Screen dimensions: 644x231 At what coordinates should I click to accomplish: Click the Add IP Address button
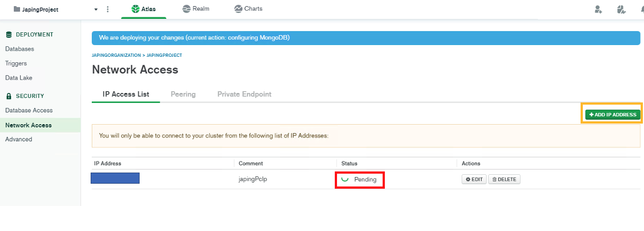613,115
